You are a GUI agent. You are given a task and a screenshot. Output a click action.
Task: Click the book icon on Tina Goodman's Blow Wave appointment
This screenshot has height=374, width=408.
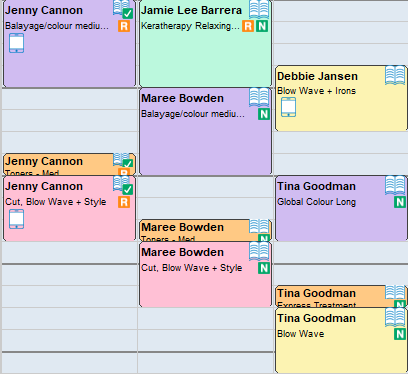395,317
